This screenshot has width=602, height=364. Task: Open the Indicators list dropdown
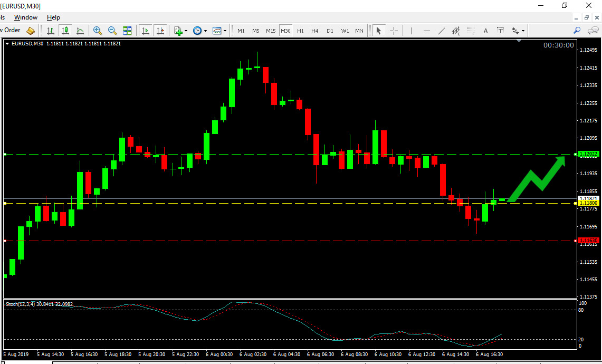(180, 31)
